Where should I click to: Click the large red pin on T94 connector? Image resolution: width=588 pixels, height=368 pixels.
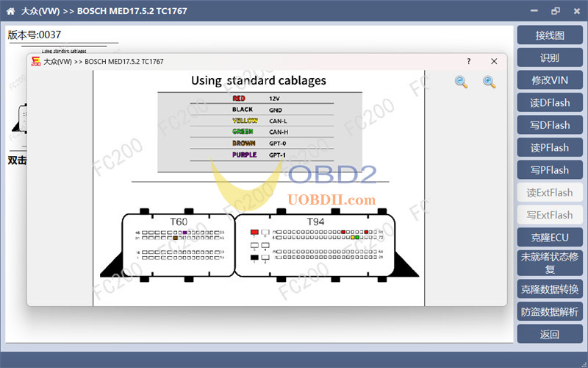(x=254, y=233)
